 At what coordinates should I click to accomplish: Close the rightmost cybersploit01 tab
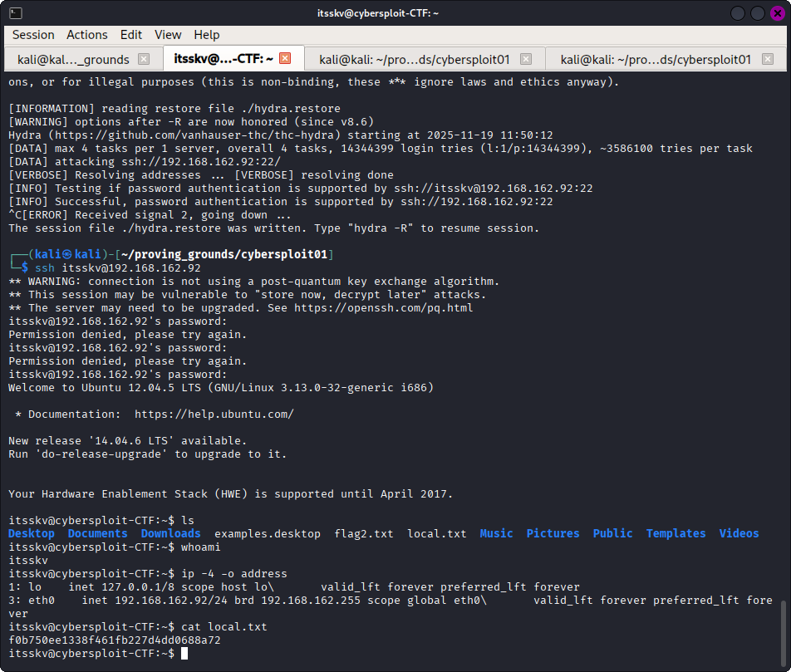pos(767,59)
